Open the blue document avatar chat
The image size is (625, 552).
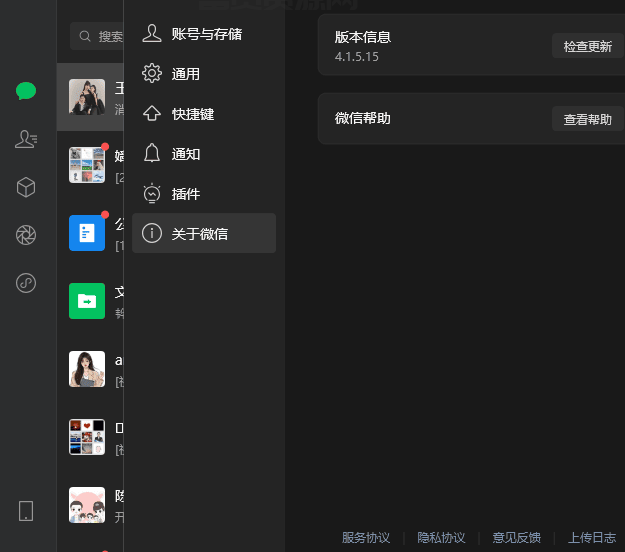(90, 233)
